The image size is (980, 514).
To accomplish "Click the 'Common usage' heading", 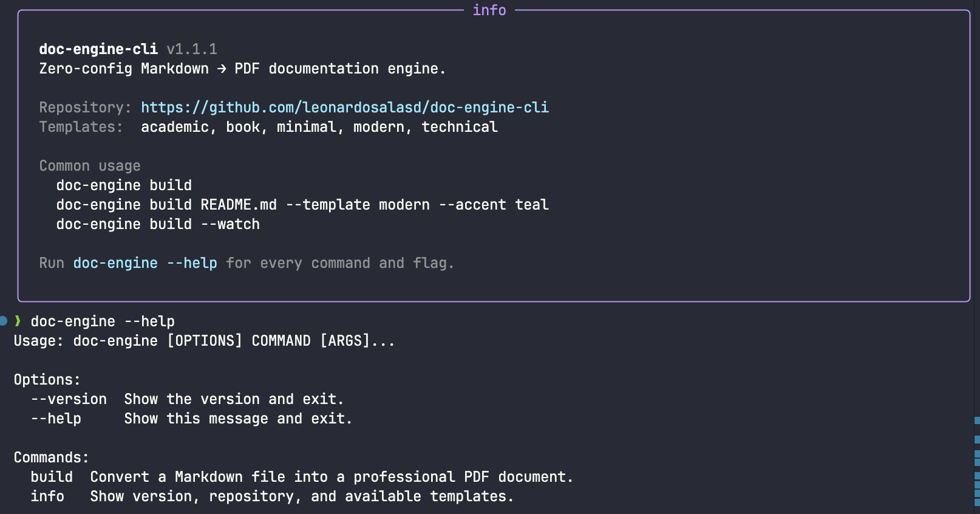I will point(90,166).
